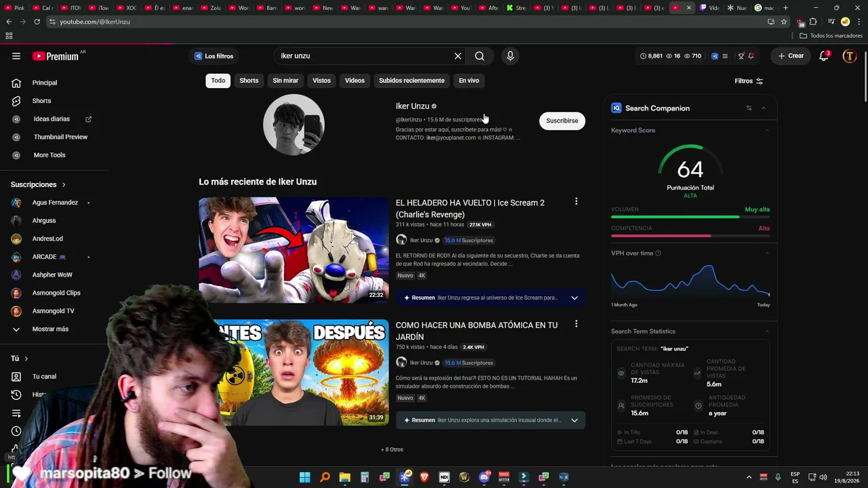Open Asmongold TV subscription

coord(52,311)
